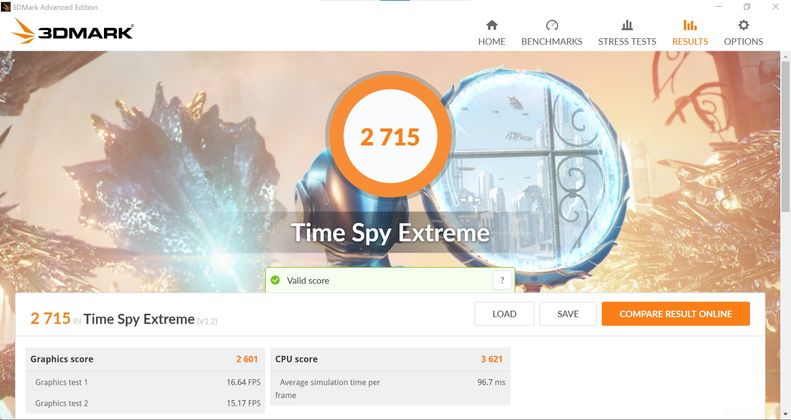Viewport: 791px width, 420px height.
Task: Click the green valid score checkmark icon
Action: pyautogui.click(x=275, y=280)
